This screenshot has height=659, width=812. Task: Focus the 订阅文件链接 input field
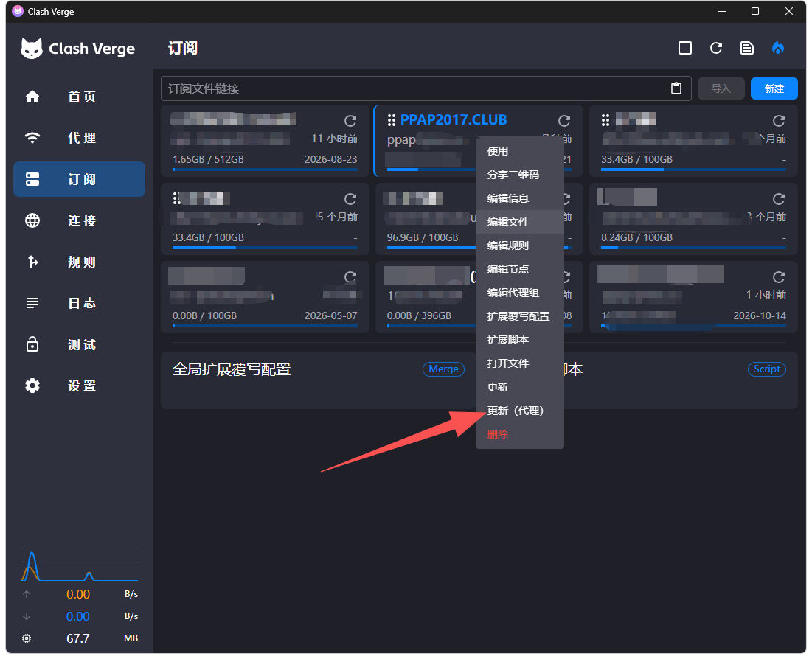coord(414,88)
